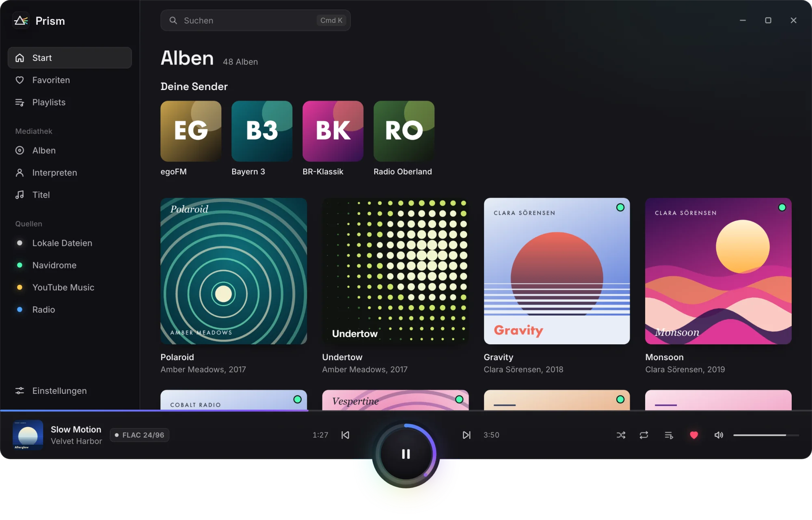Toggle repeat mode
This screenshot has width=812, height=520.
coord(644,435)
